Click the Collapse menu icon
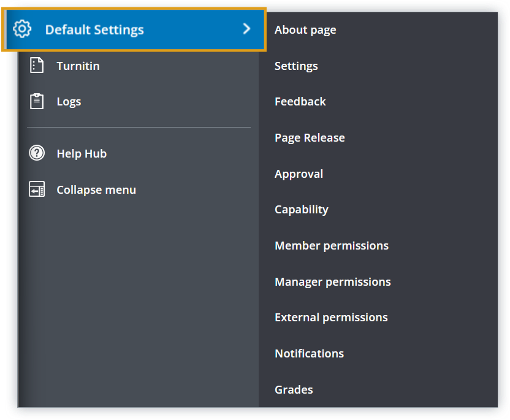The width and height of the screenshot is (510, 420). [x=37, y=190]
